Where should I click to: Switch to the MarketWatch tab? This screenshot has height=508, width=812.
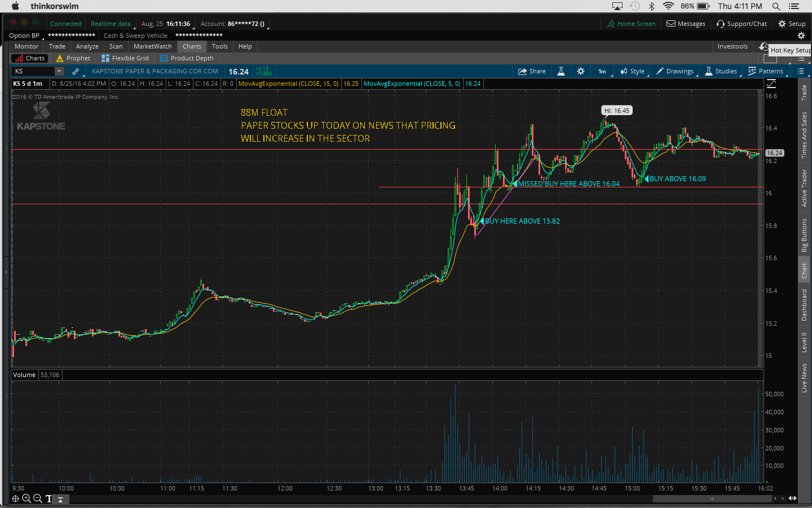tap(153, 46)
